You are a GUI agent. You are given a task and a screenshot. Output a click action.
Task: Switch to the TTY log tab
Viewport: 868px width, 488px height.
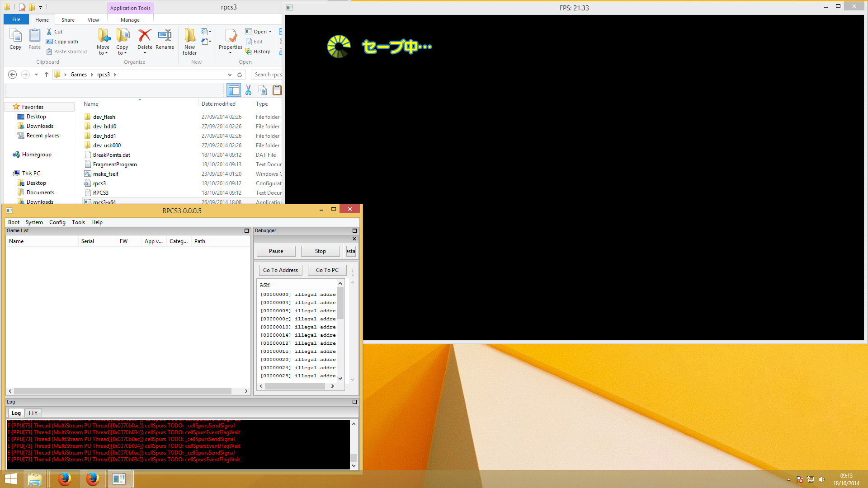(33, 413)
